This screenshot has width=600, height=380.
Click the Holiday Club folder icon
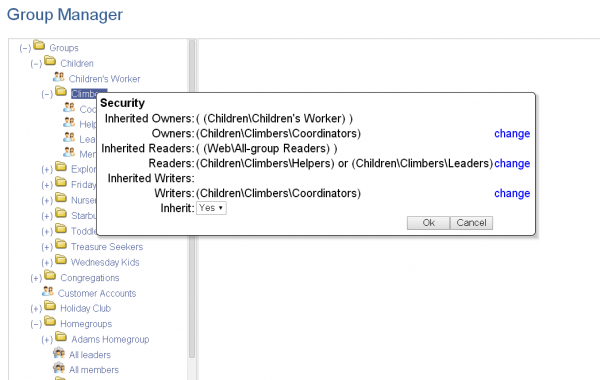50,306
